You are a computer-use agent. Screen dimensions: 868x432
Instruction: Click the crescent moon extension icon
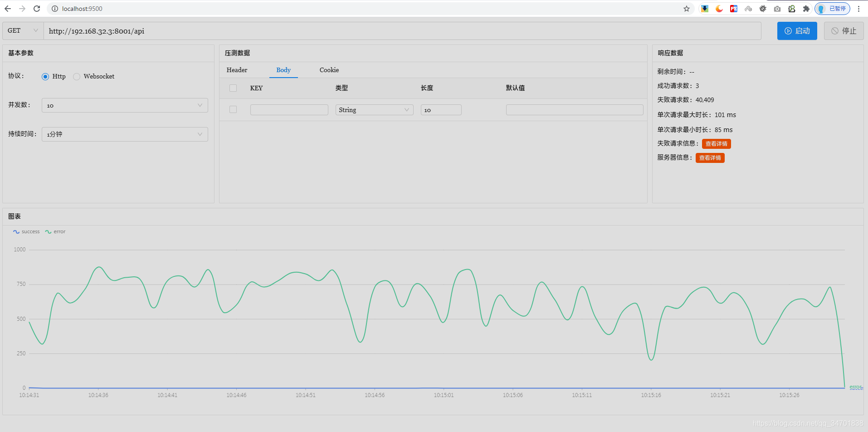[719, 9]
